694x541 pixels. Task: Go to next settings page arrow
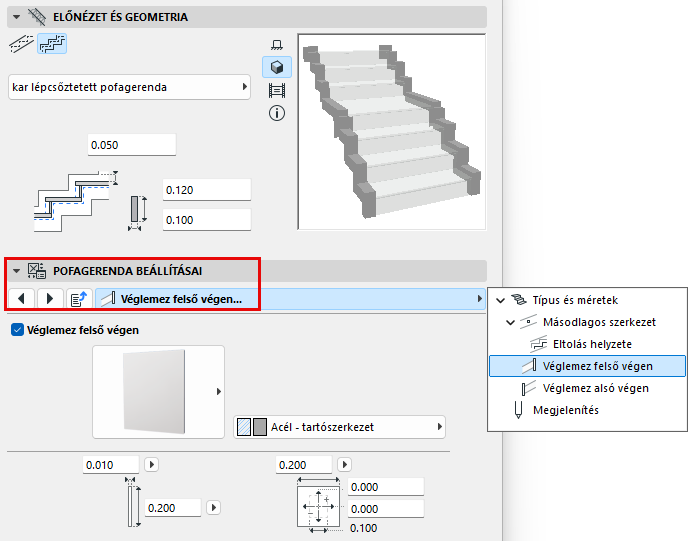[x=50, y=299]
